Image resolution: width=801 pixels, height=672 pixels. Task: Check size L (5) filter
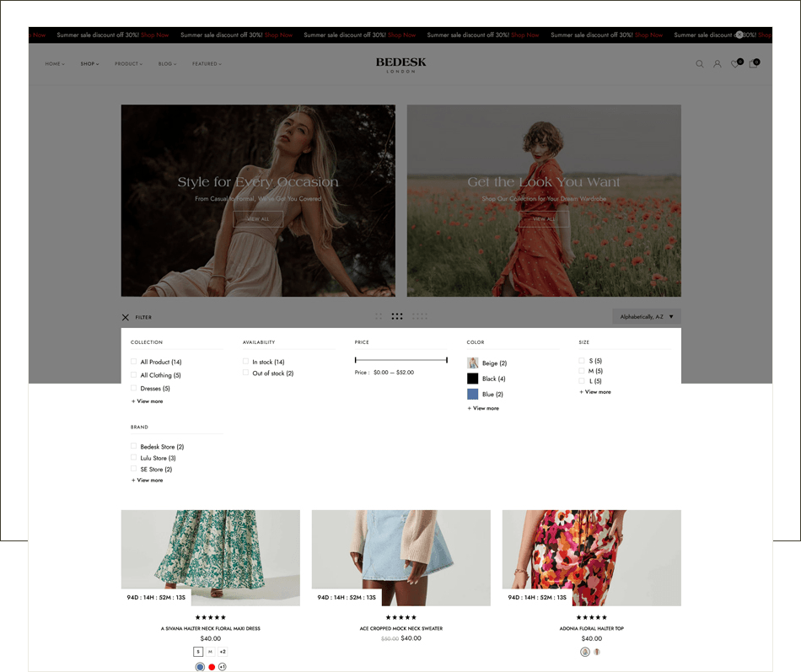click(582, 381)
